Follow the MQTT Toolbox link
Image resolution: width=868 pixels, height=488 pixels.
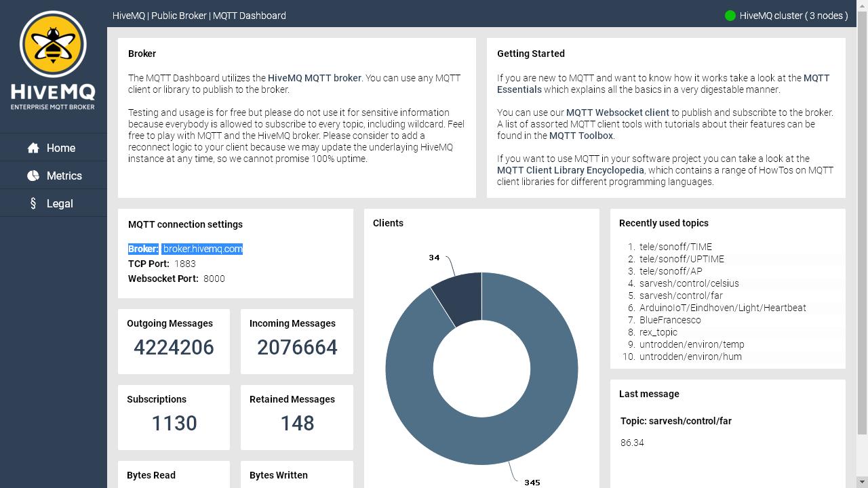(x=581, y=136)
